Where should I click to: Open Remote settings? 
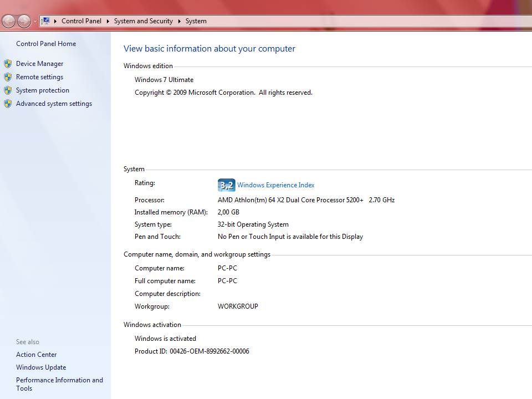(39, 77)
